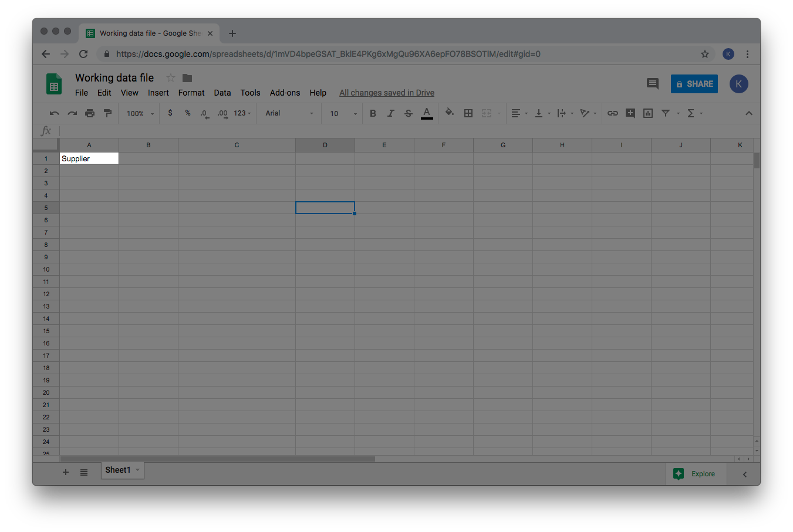The width and height of the screenshot is (793, 532).
Task: Open the Edit menu
Action: click(104, 93)
